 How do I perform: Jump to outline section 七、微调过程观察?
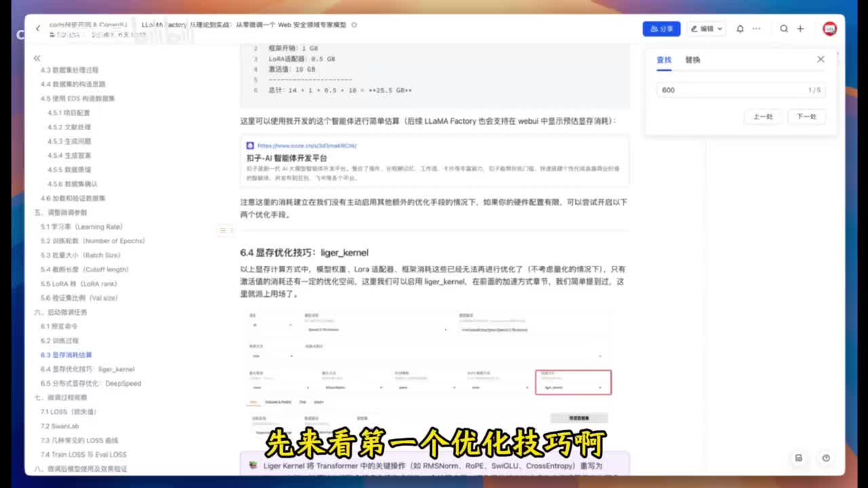[60, 397]
